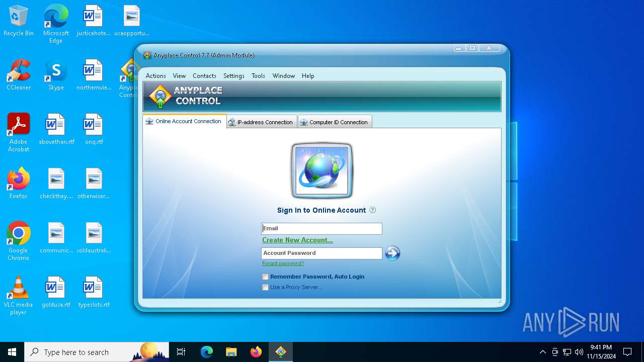Open the View menu
The image size is (644, 362).
179,76
